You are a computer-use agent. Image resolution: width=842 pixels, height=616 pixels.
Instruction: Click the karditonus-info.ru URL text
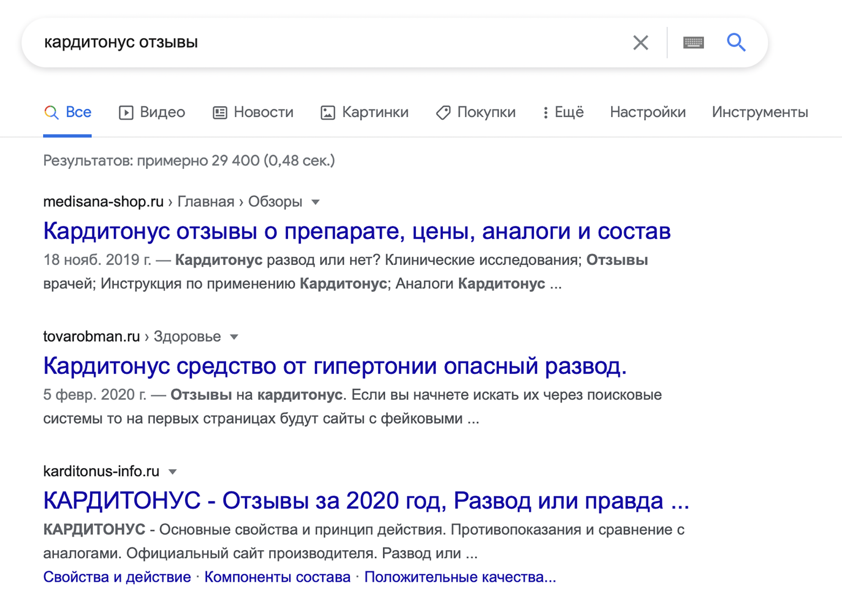click(x=101, y=471)
